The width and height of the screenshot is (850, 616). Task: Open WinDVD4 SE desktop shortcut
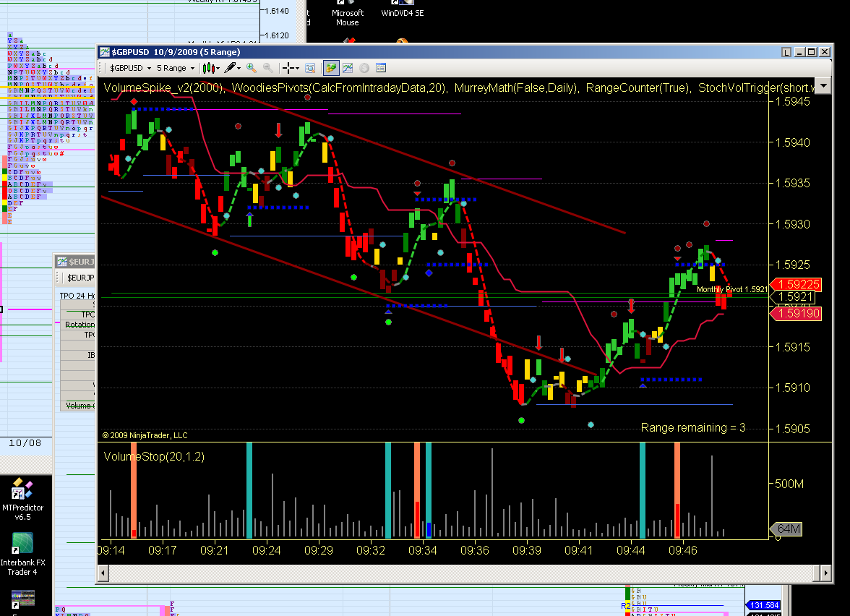[402, 10]
